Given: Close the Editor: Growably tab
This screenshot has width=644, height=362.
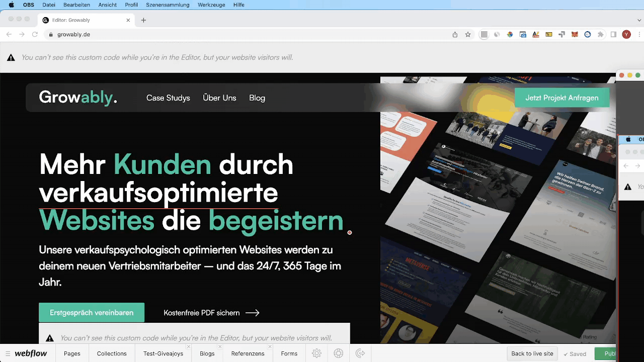Looking at the screenshot, I should 128,20.
